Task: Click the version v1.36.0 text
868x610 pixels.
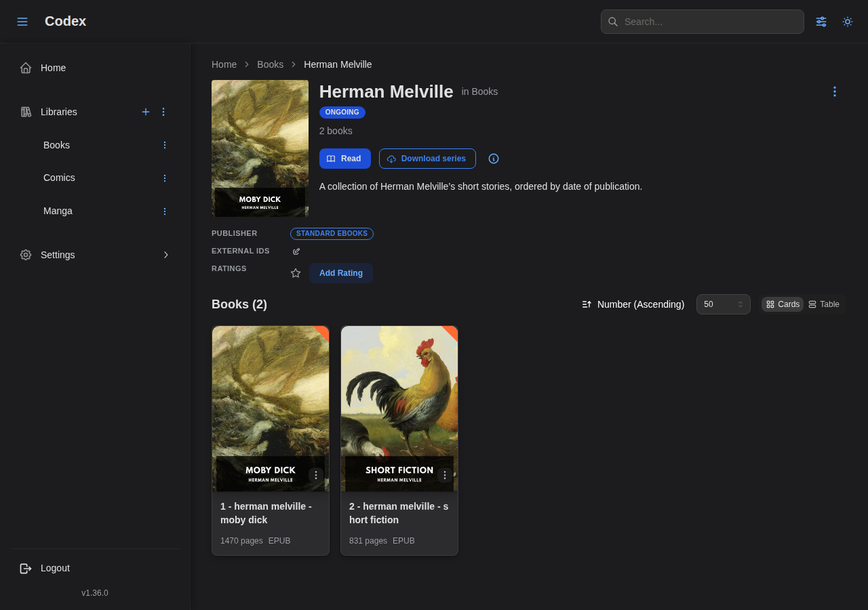Action: pyautogui.click(x=95, y=593)
